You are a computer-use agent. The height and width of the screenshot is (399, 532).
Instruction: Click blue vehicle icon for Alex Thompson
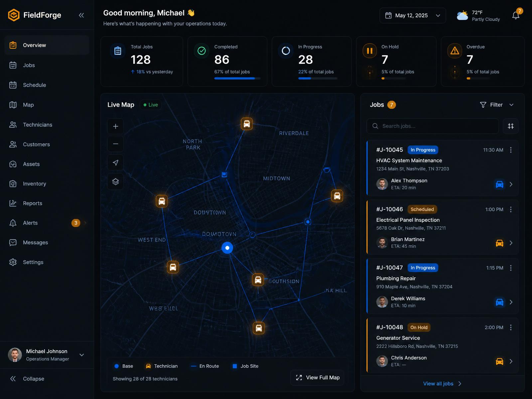499,184
